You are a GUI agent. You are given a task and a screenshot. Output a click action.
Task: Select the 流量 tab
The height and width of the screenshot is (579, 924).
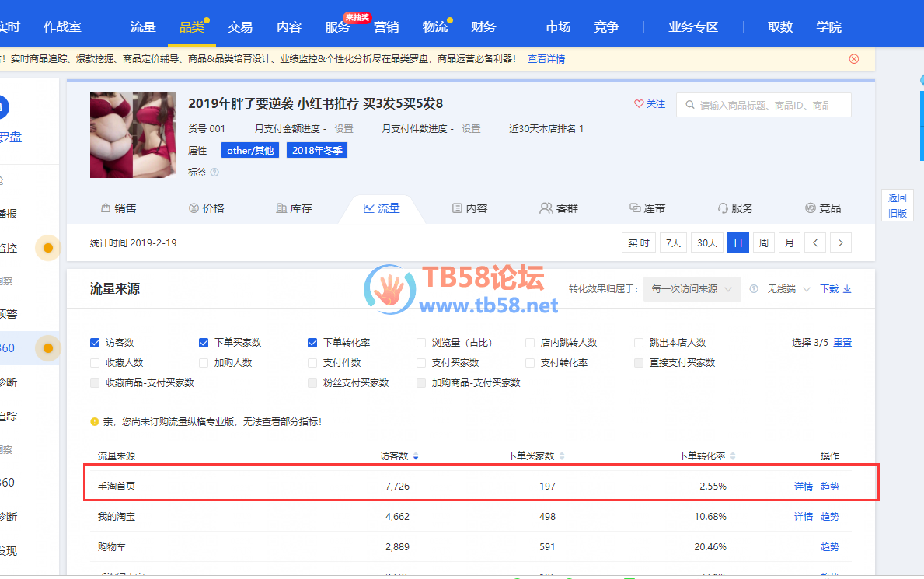tap(382, 208)
